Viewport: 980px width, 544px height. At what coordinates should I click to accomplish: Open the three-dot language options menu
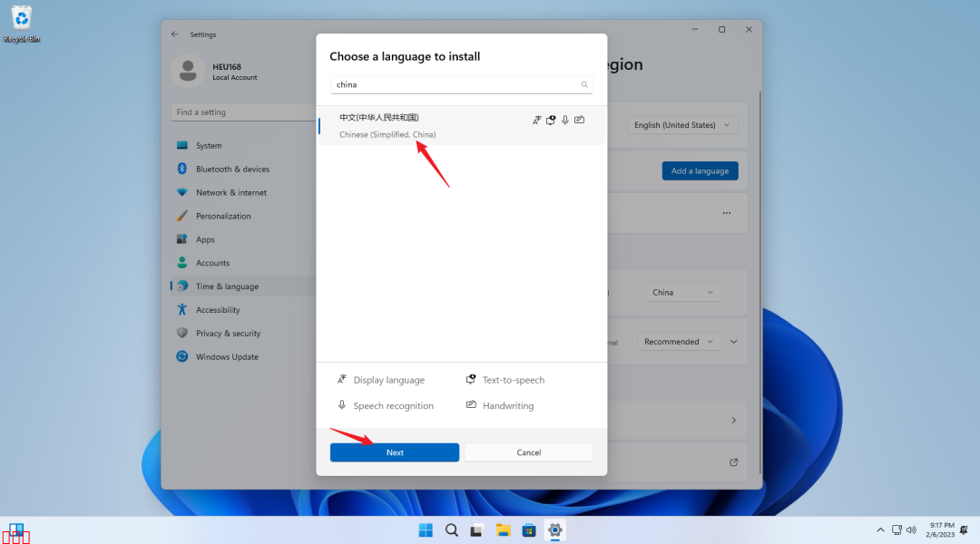point(726,213)
